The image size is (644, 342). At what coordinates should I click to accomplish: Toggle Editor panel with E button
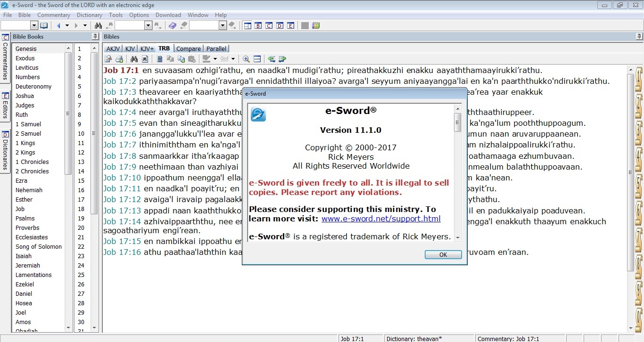pyautogui.click(x=290, y=25)
